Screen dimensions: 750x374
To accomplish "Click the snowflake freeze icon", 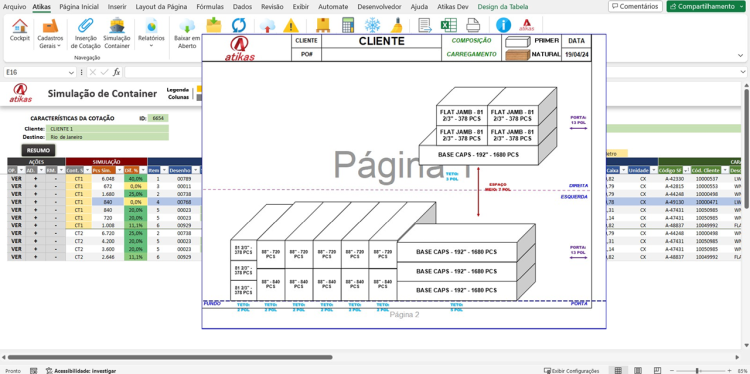I will tap(372, 26).
